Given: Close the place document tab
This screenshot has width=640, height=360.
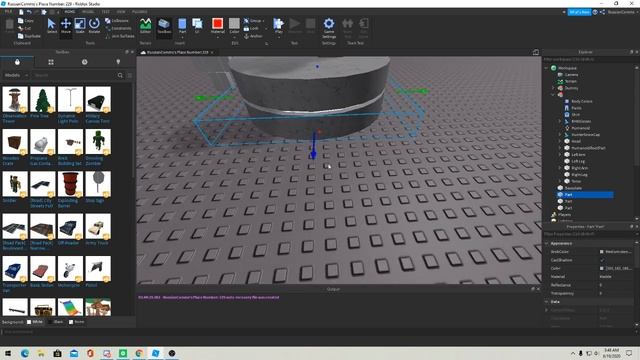Looking at the screenshot, I should [212, 52].
